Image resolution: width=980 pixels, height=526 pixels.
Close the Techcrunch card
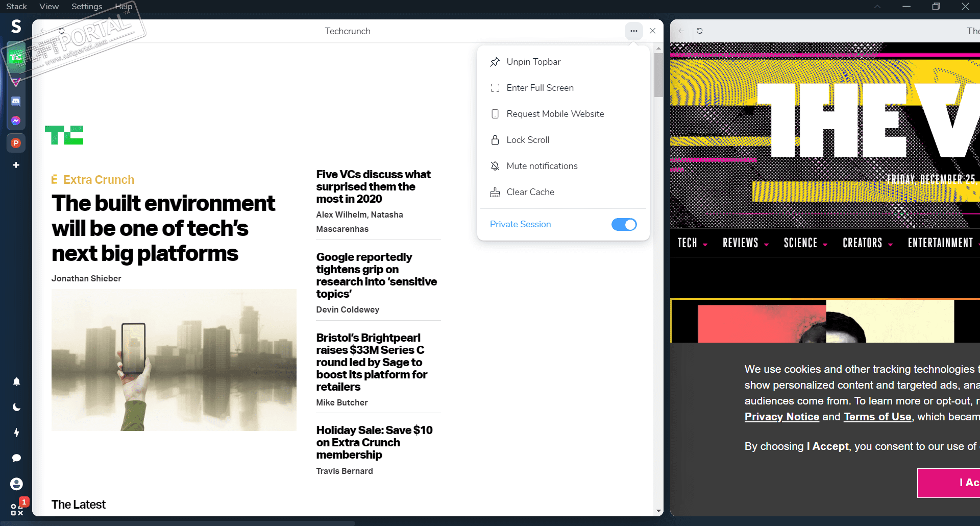click(x=653, y=31)
